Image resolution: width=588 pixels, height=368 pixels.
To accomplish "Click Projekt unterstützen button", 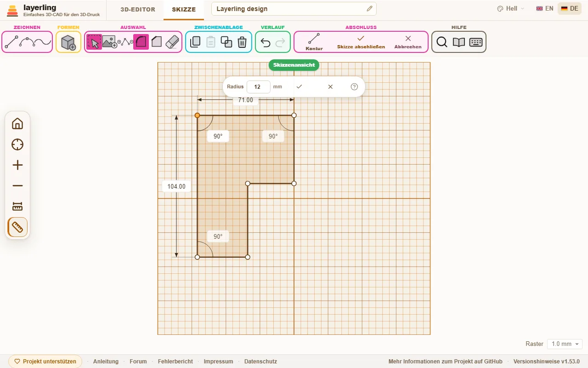I will [45, 362].
